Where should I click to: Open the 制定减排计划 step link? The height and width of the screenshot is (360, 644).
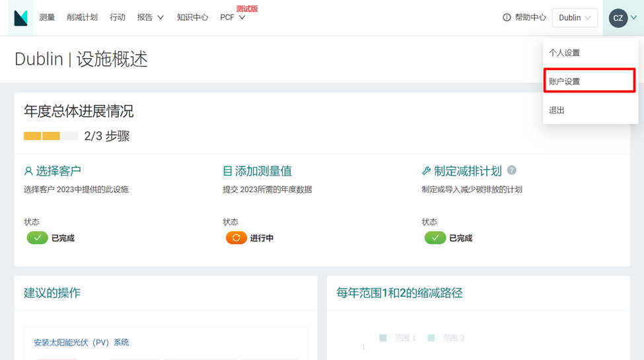[468, 171]
